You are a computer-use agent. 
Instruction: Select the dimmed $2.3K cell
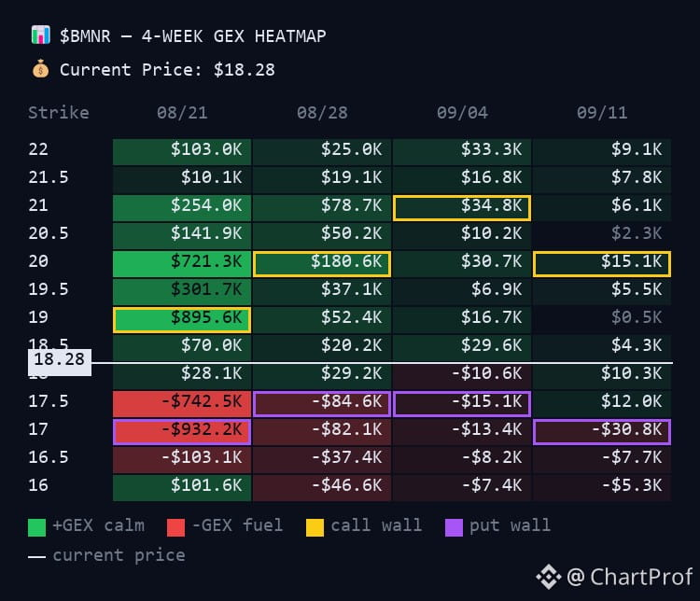[602, 236]
